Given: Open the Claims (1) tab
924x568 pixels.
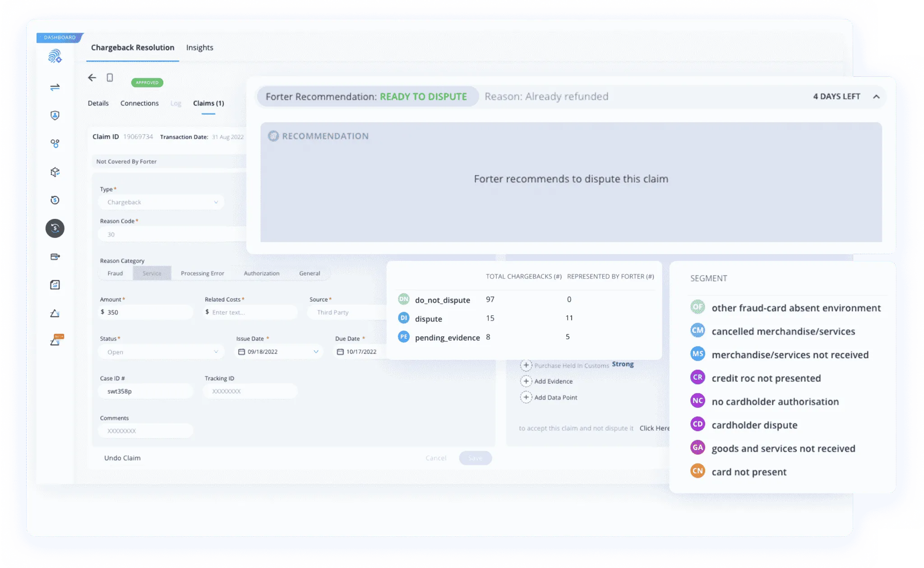Looking at the screenshot, I should click(208, 103).
